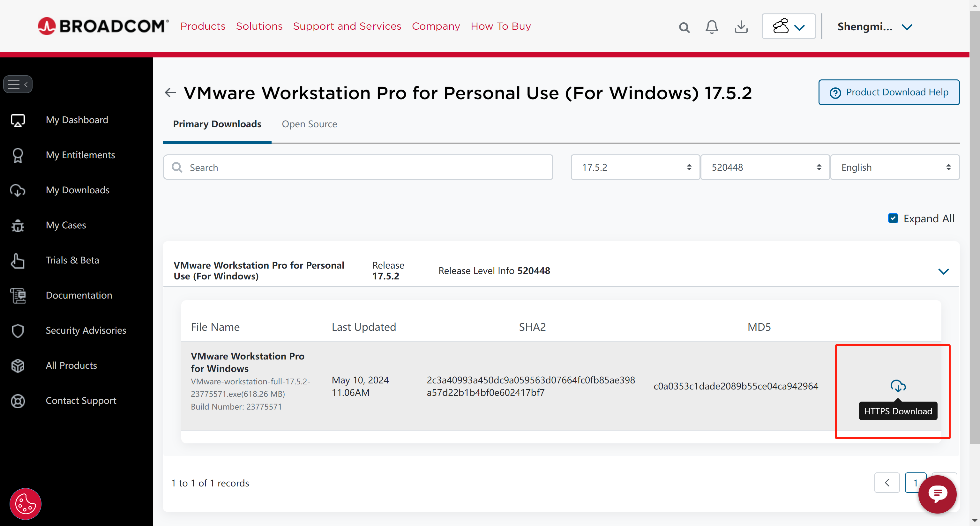Expand the Language English dropdown
Screen dimensions: 980x526
click(894, 167)
